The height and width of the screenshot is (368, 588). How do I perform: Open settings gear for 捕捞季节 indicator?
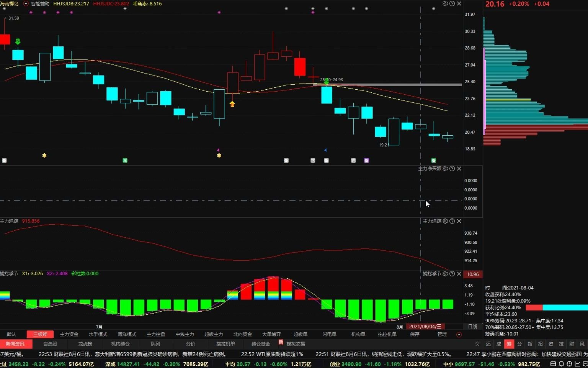tap(445, 274)
